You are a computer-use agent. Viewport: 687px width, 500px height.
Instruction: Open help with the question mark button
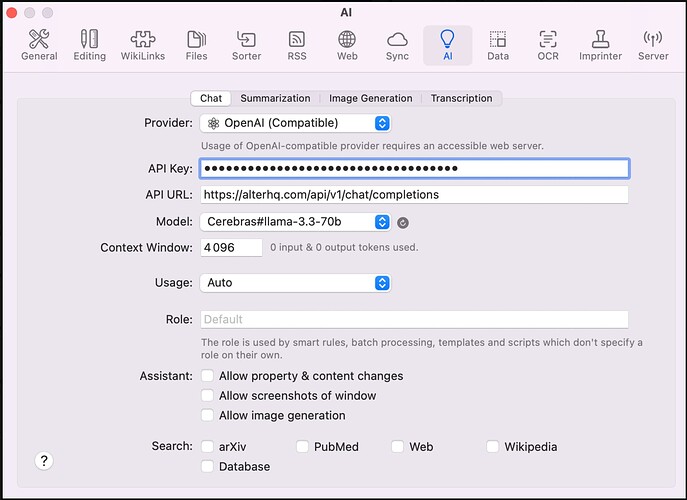click(x=44, y=461)
